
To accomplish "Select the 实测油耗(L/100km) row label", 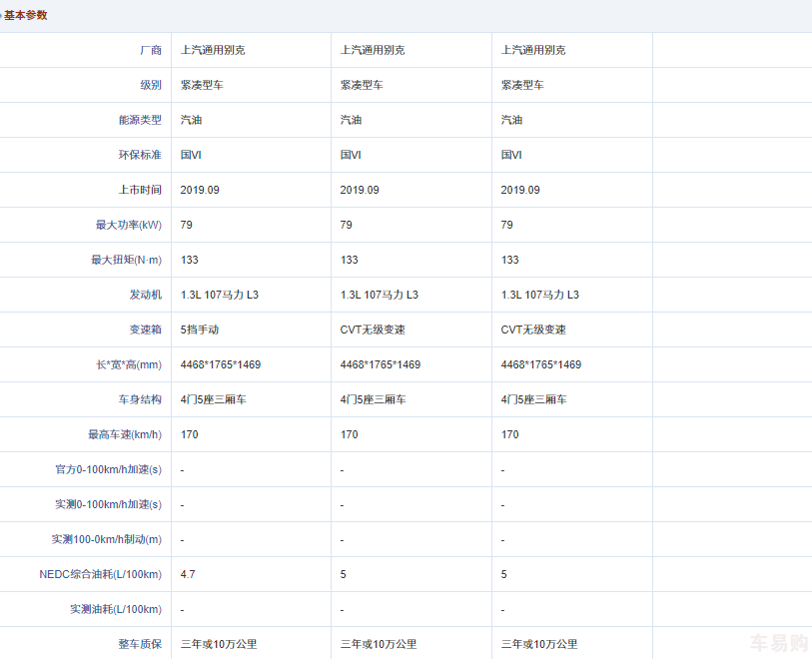I will point(116,609).
